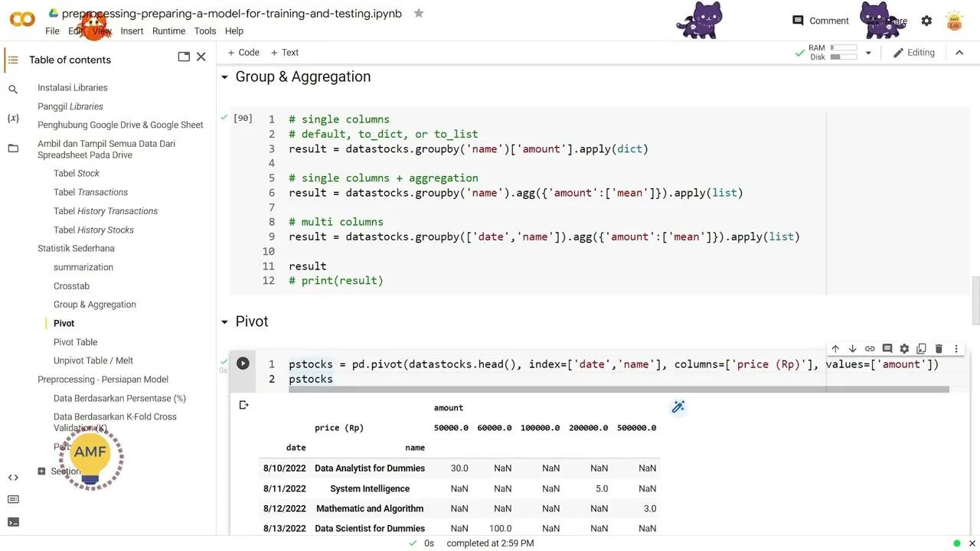This screenshot has height=551, width=980.
Task: Open the RAM and Disk resources dropdown
Action: [x=867, y=52]
